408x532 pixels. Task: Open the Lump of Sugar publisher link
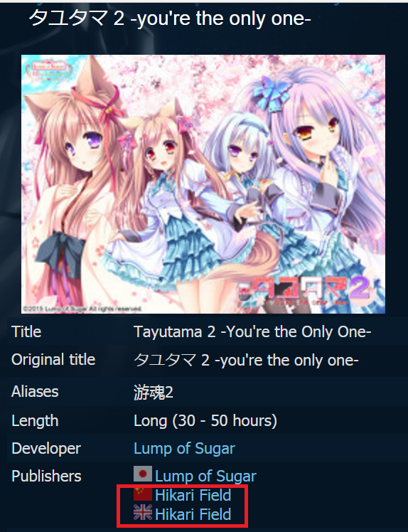tap(205, 476)
